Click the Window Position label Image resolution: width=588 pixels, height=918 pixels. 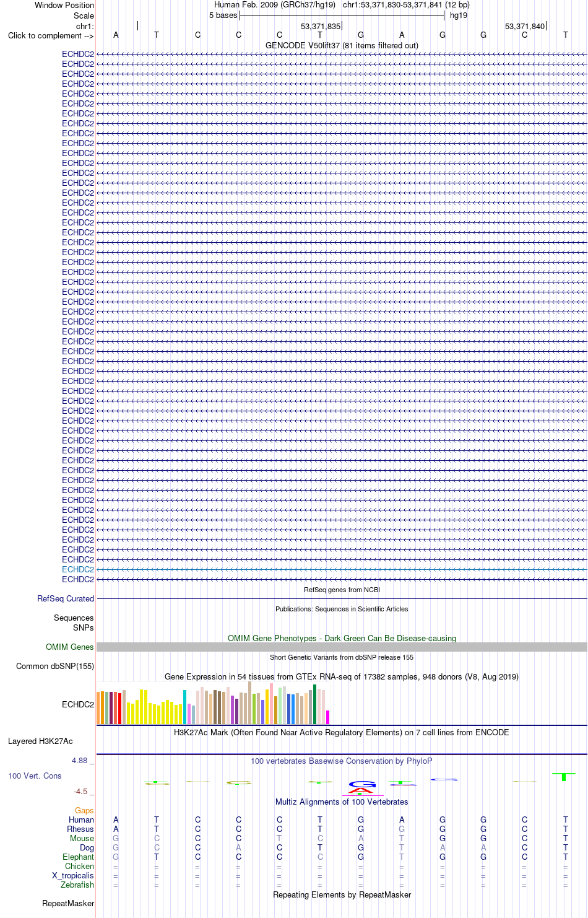[x=64, y=5]
